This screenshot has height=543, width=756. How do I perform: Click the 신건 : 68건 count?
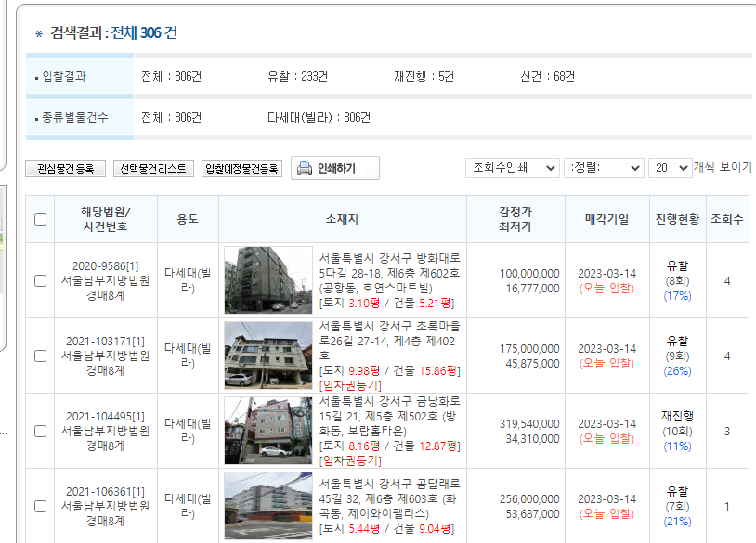tap(547, 77)
